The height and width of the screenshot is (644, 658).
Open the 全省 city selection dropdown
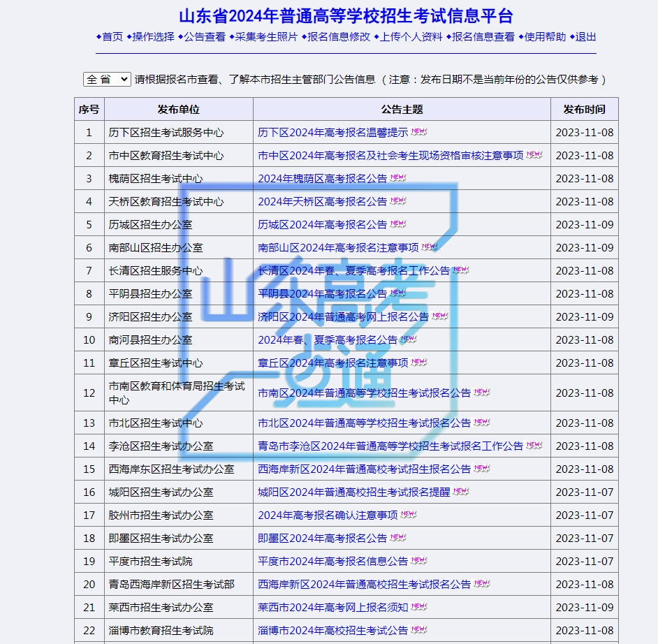coord(107,79)
